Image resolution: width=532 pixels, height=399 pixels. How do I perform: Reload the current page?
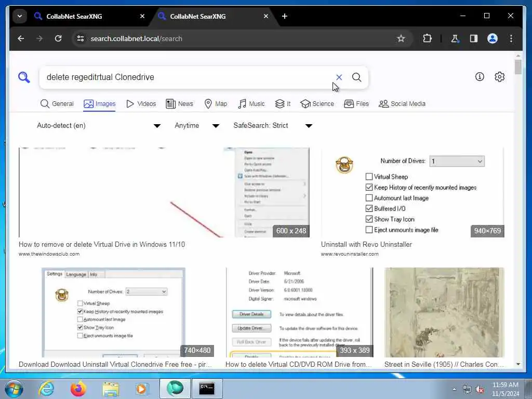[x=58, y=38]
